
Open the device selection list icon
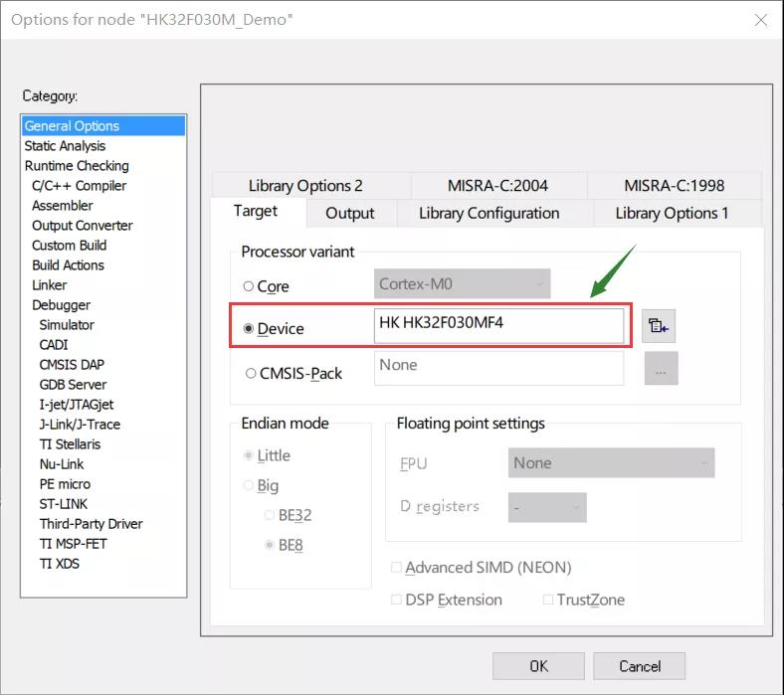[x=658, y=326]
